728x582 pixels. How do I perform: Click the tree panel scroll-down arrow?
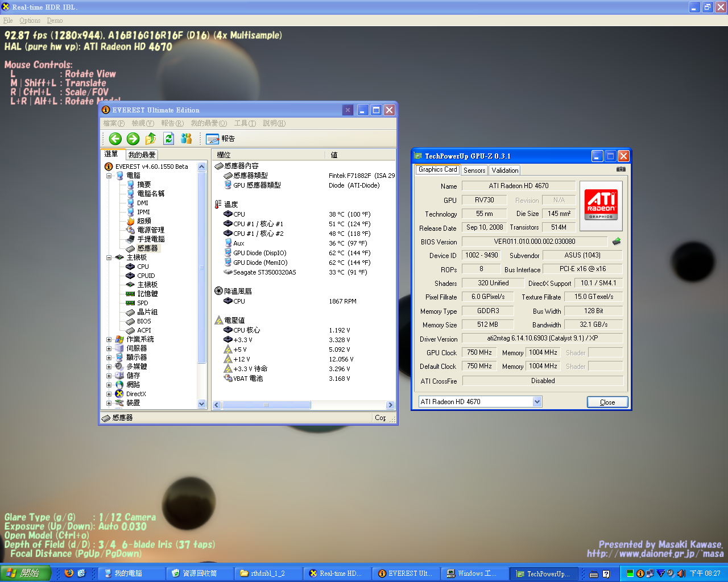click(201, 404)
